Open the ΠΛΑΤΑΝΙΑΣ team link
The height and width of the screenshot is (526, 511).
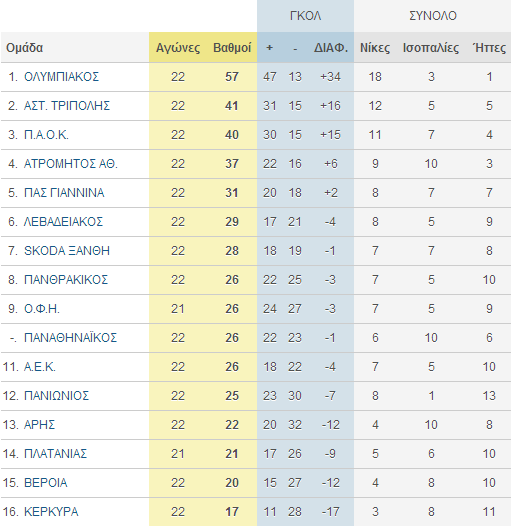click(55, 454)
